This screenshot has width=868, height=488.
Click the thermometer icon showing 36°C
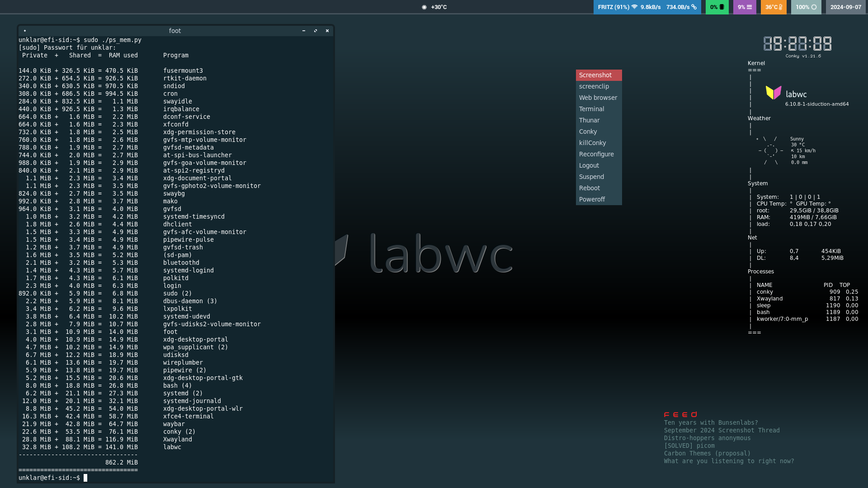pyautogui.click(x=780, y=7)
